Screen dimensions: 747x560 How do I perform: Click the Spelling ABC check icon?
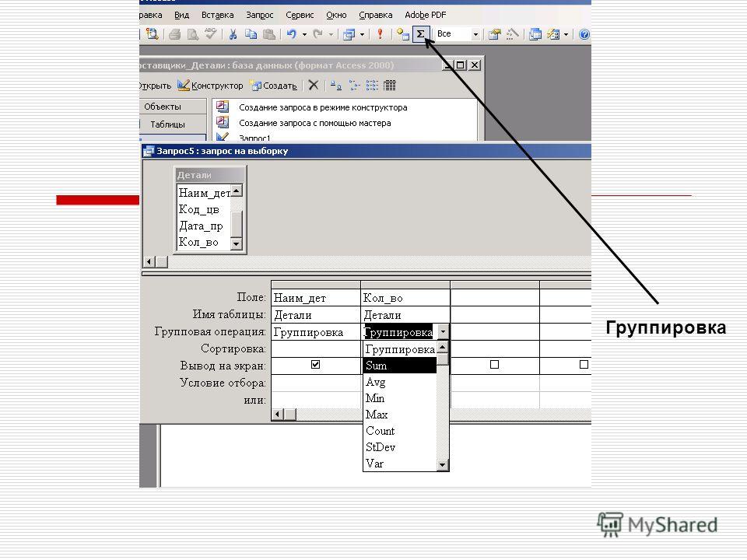[x=210, y=33]
